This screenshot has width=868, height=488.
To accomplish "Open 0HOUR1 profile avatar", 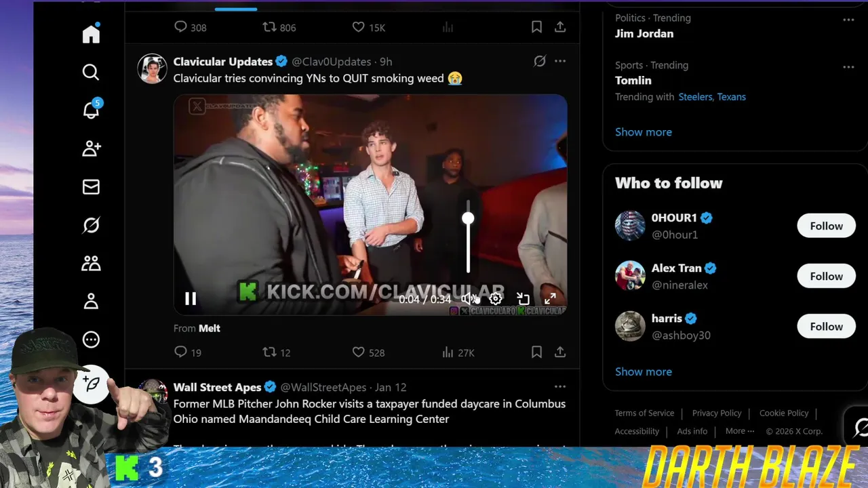I will 629,226.
